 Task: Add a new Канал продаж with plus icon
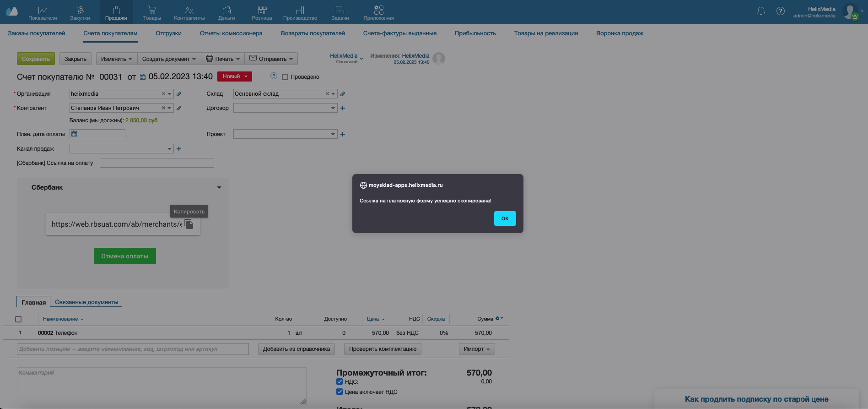pyautogui.click(x=179, y=149)
